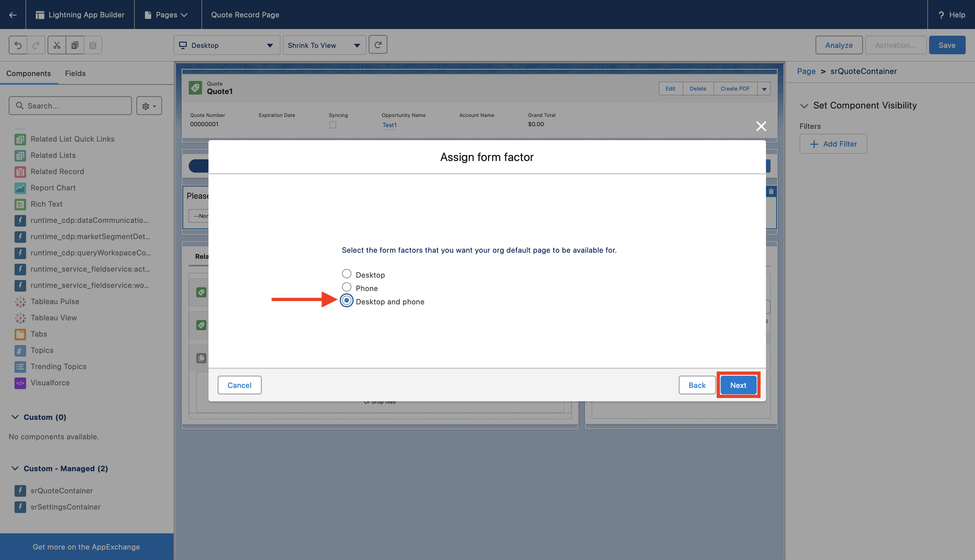Collapse the Custom - Managed section

pos(15,468)
